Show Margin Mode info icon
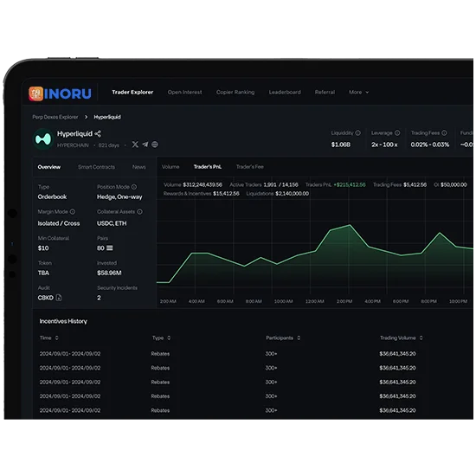This screenshot has height=476, width=476. tap(72, 211)
